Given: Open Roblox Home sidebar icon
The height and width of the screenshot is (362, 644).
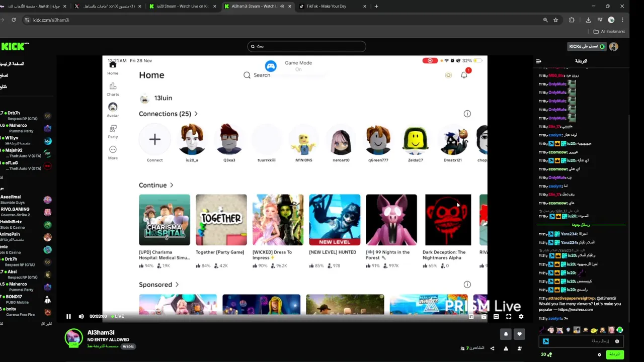Looking at the screenshot, I should pyautogui.click(x=113, y=64).
